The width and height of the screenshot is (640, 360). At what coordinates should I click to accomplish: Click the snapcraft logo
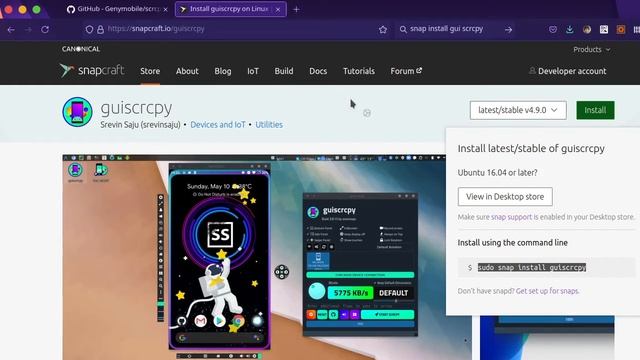[x=92, y=70]
